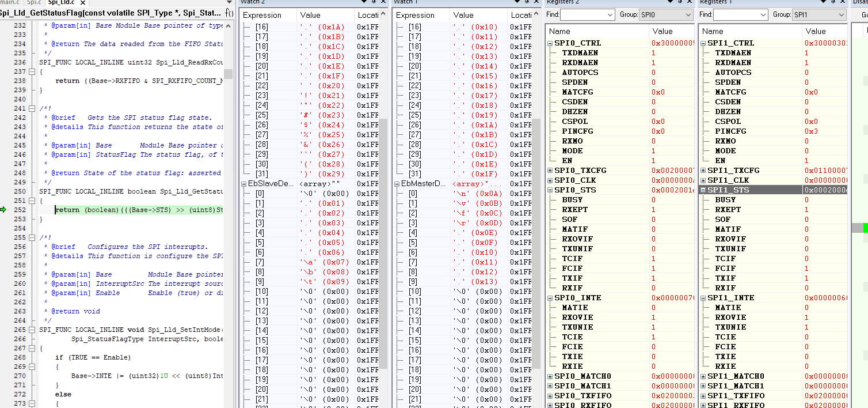Pin the Registers 1 panel
The width and height of the screenshot is (868, 408).
(x=833, y=3)
